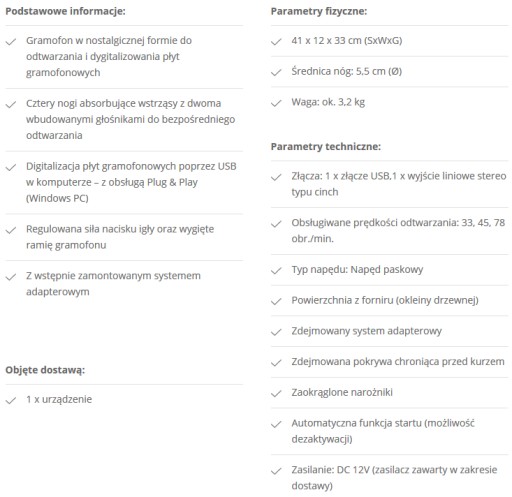512x497 pixels.
Task: Click Zdejmowany system adapterowy text
Action: tap(367, 331)
